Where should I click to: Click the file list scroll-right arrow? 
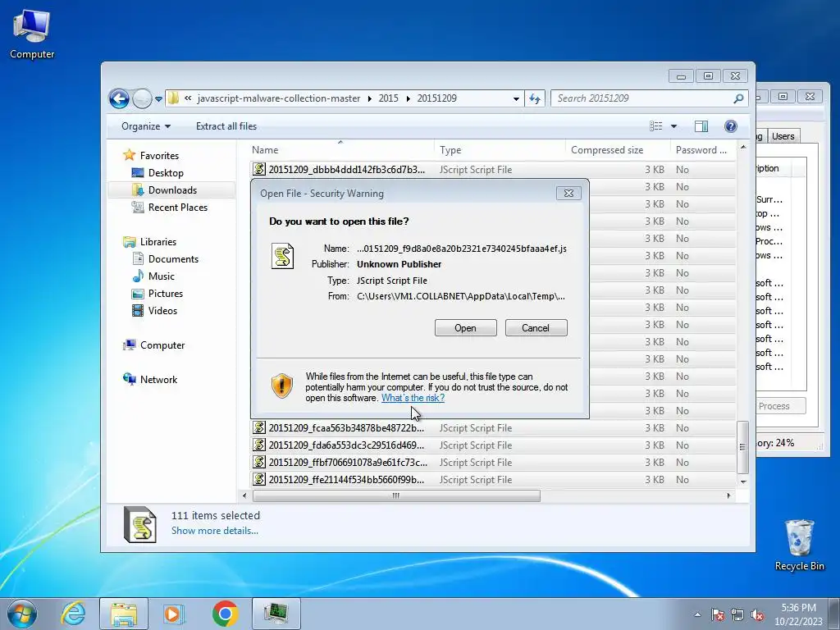pyautogui.click(x=728, y=496)
